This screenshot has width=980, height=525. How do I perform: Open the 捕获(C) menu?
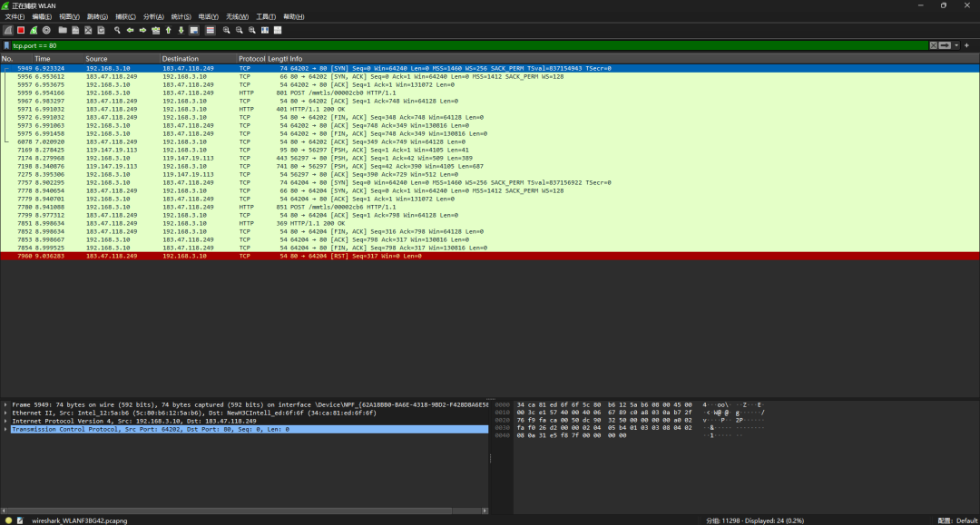[x=123, y=16]
